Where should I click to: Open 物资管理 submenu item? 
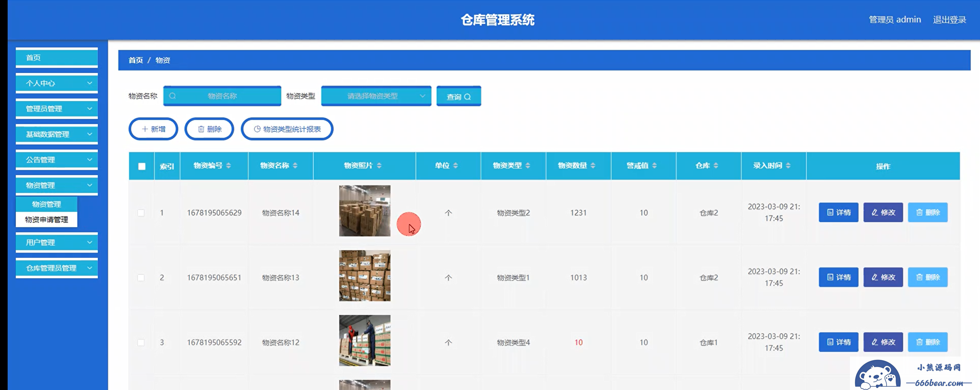pos(47,204)
